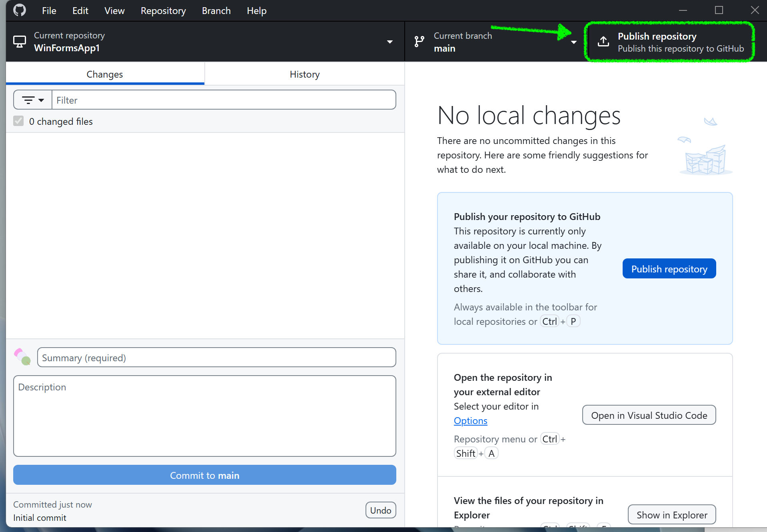Open the Help menu
Screen dimensions: 767x532
point(256,11)
